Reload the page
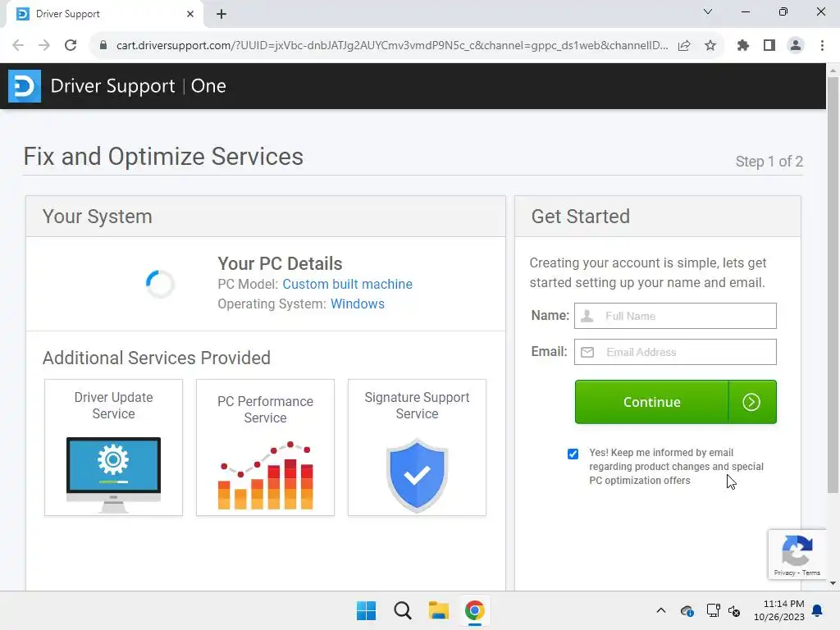 coord(71,45)
